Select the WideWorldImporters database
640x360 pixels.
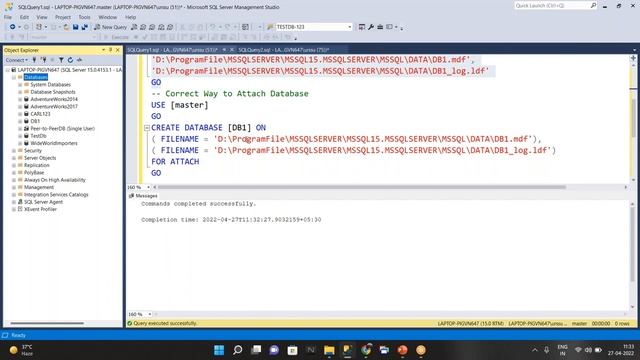[54, 143]
